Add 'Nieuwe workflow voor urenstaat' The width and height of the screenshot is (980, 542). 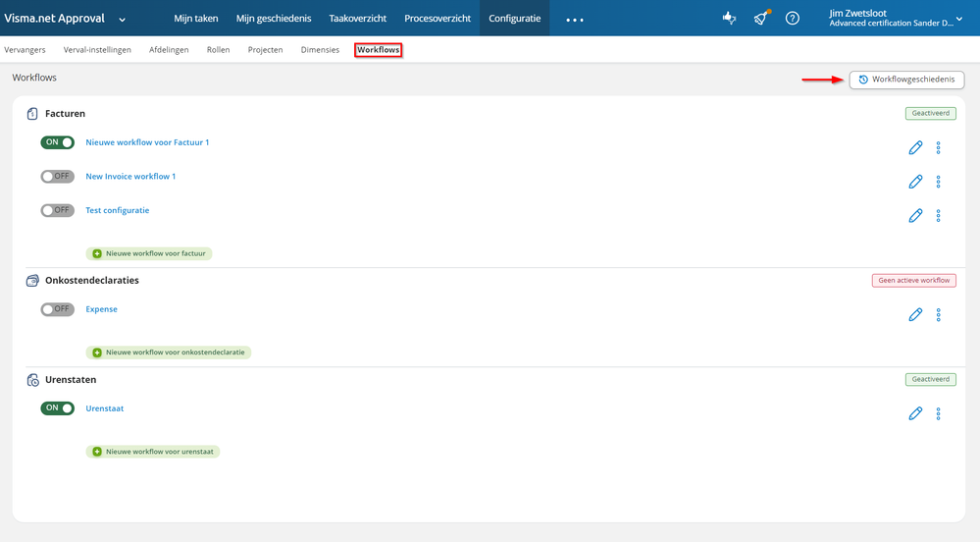[x=152, y=452]
